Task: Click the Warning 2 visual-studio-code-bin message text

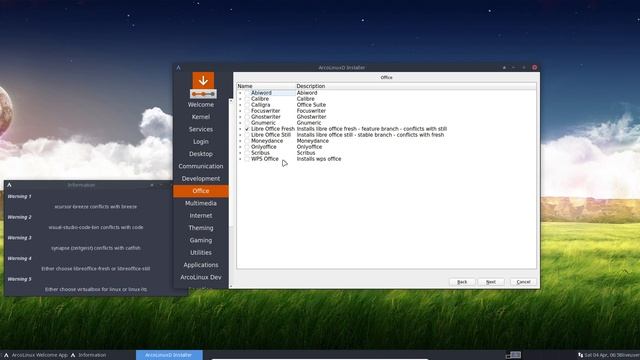Action: [x=96, y=227]
